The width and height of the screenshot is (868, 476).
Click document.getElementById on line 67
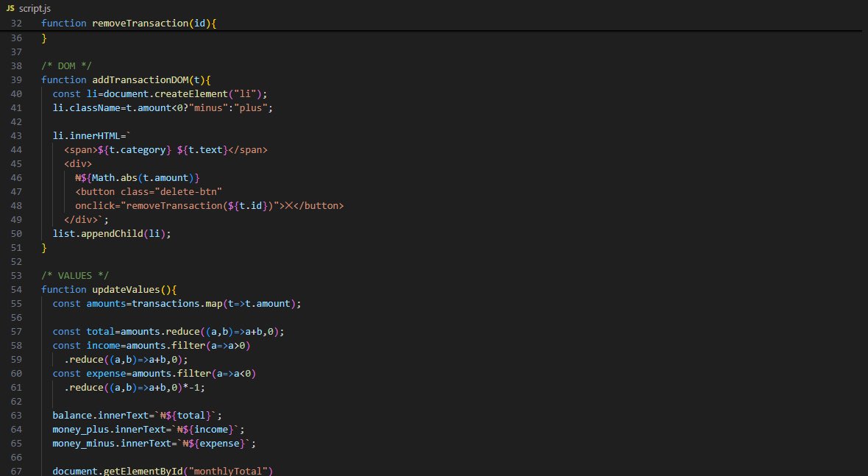(x=118, y=471)
